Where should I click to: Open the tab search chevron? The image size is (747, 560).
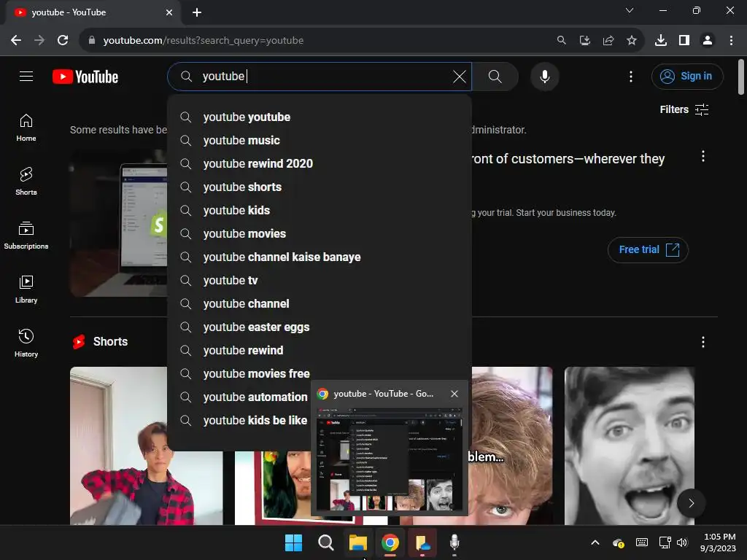click(630, 10)
